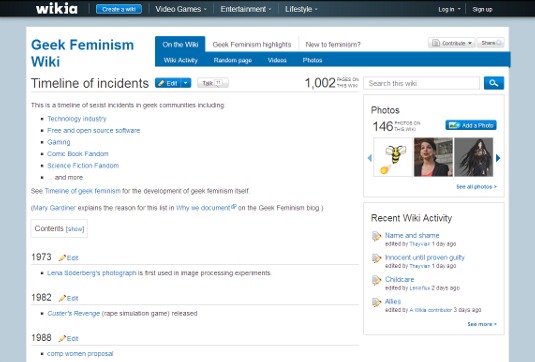Open Talk page with comment bubble

[x=213, y=83]
